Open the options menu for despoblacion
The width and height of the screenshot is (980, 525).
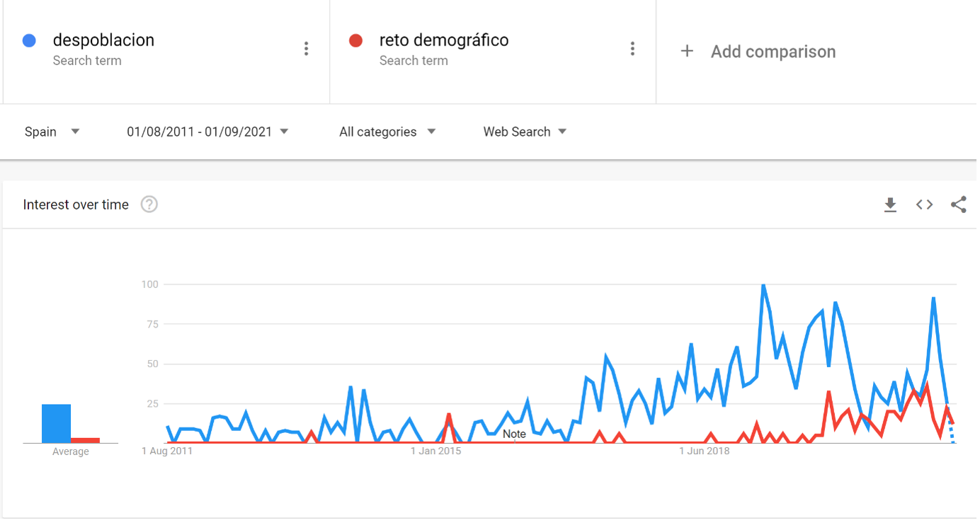(x=306, y=49)
